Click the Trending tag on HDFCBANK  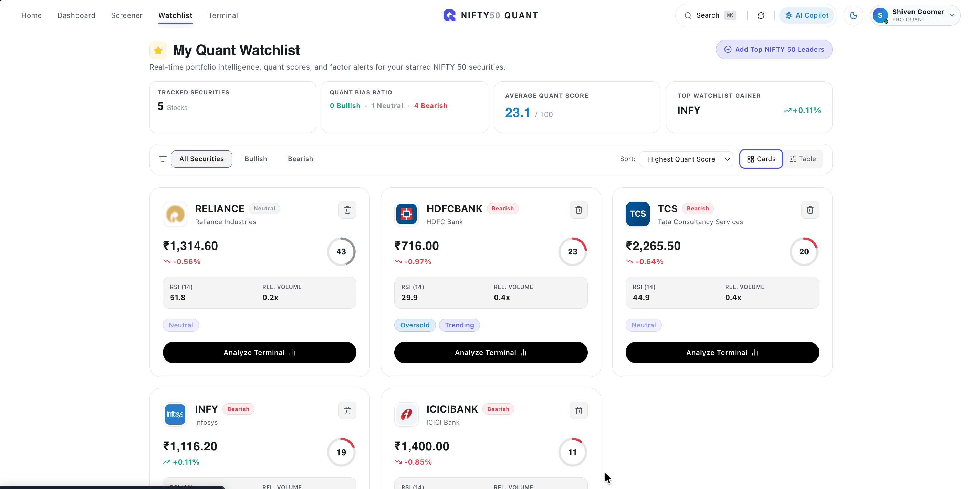point(459,325)
